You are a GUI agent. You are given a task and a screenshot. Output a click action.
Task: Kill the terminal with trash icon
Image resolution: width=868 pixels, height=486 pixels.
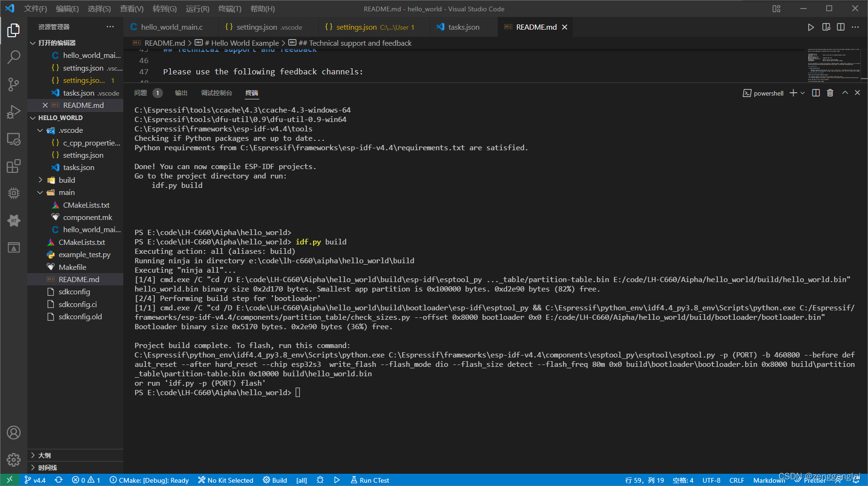coord(830,93)
